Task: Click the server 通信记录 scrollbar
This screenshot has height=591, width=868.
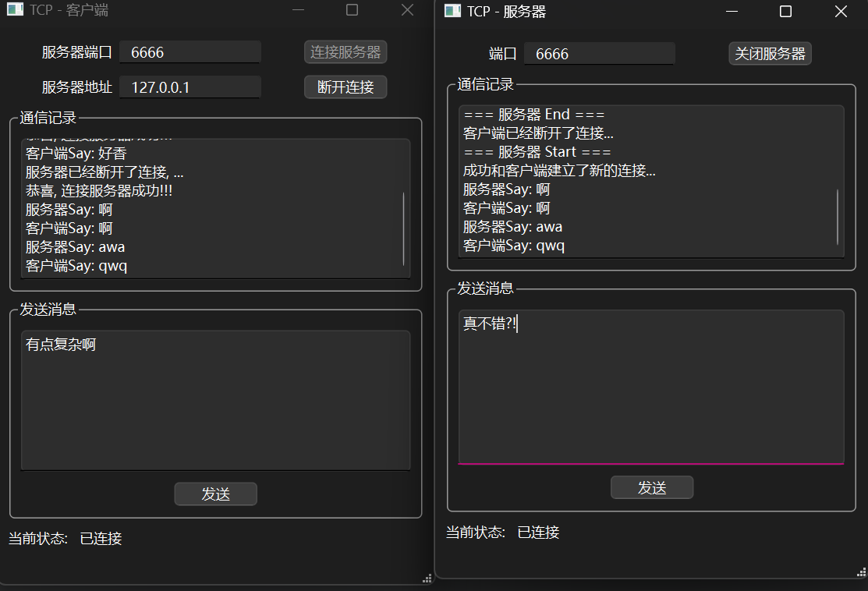Action: (838, 215)
